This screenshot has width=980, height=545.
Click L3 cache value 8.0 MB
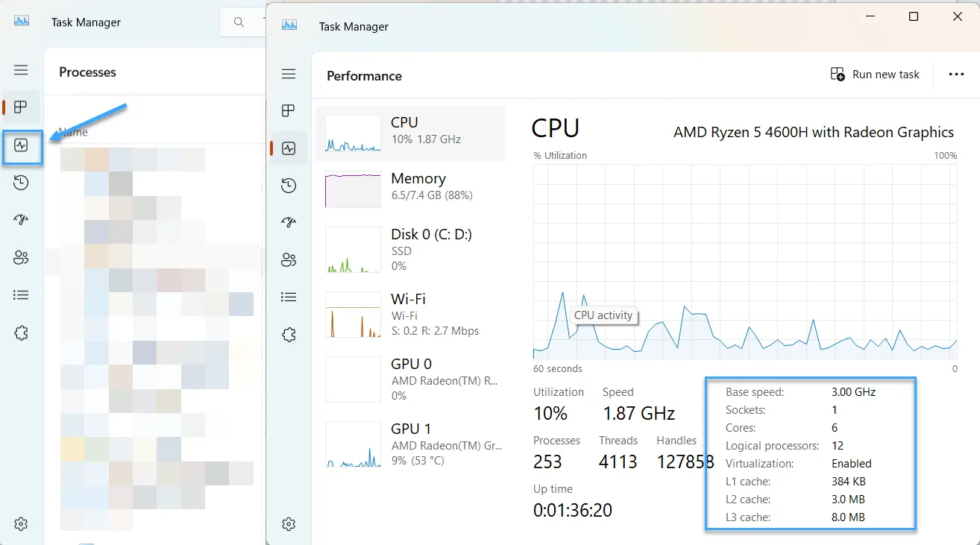[848, 517]
